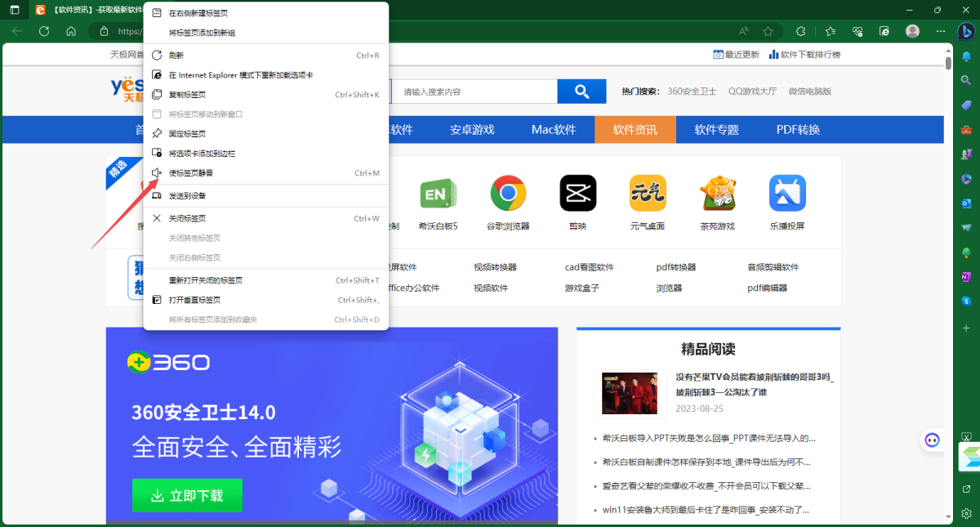
Task: Open the PDF转换 navigation tab
Action: pos(798,129)
